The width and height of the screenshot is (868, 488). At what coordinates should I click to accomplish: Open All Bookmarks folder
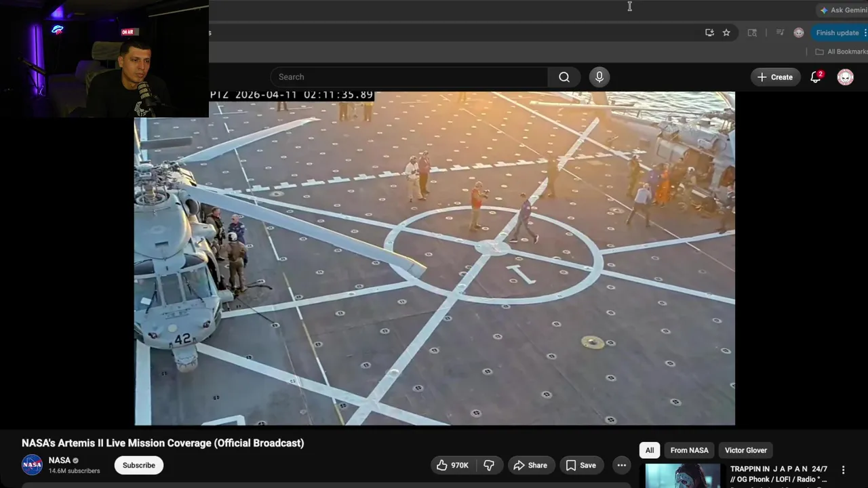[x=841, y=52]
